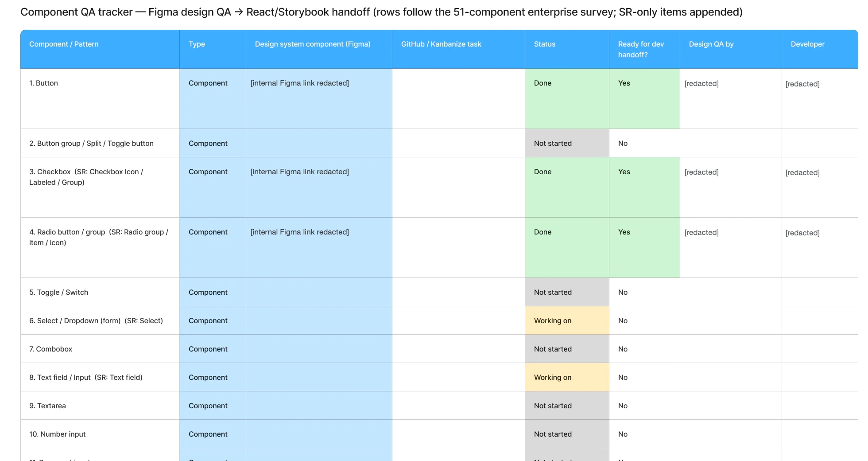This screenshot has width=868, height=461.
Task: Open the Figma link cell for Checkbox row
Action: pos(319,188)
